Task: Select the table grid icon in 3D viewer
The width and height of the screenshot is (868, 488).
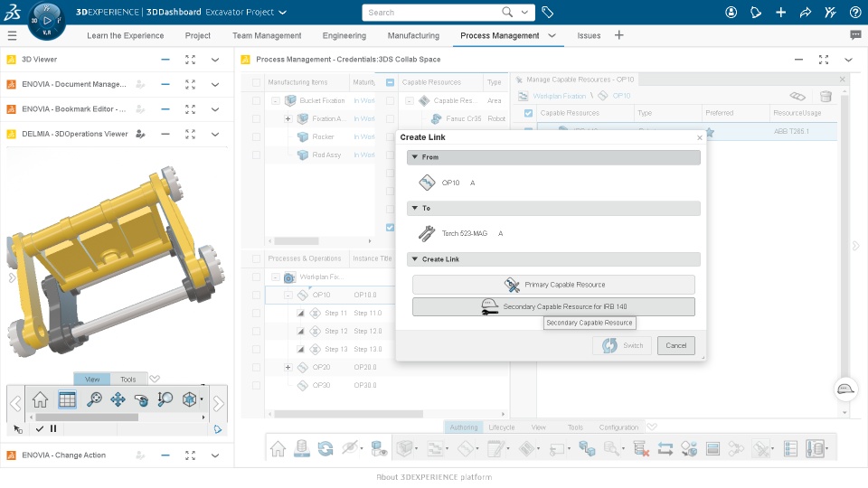Action: tap(67, 399)
